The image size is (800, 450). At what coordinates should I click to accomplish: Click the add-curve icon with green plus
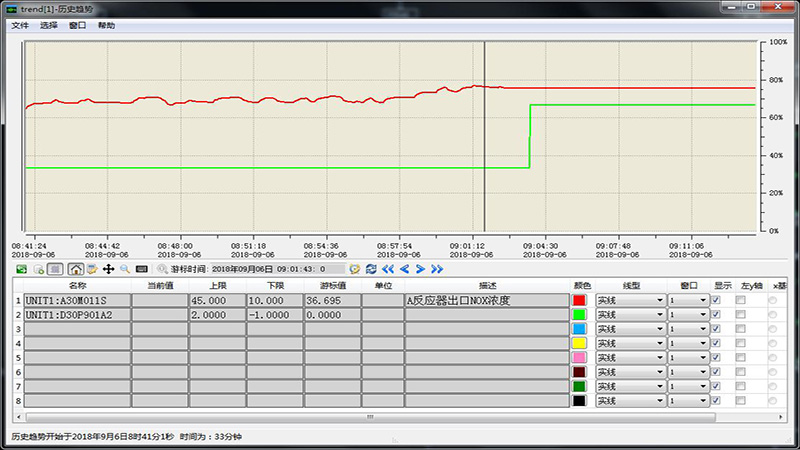click(x=38, y=269)
